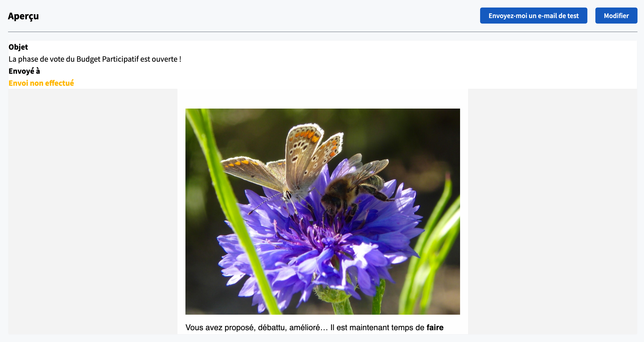The image size is (644, 342).
Task: Select the Budget Participatif subject line text
Action: (x=95, y=59)
